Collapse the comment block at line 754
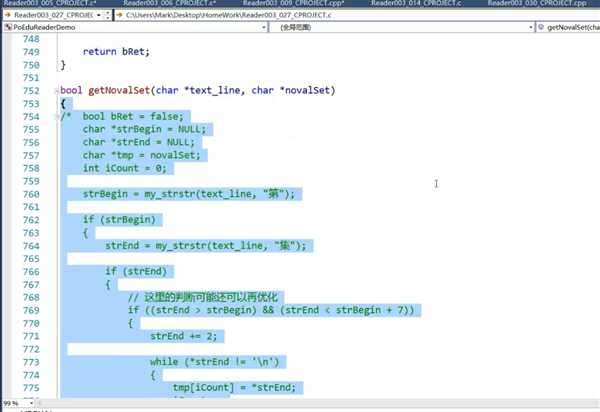 tap(57, 117)
